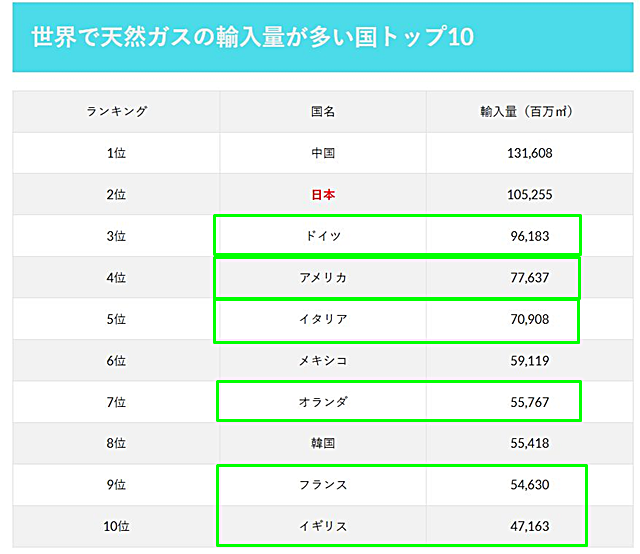Viewport: 640px width, 554px height.
Task: Select the 中国 country cell
Action: pos(323,153)
